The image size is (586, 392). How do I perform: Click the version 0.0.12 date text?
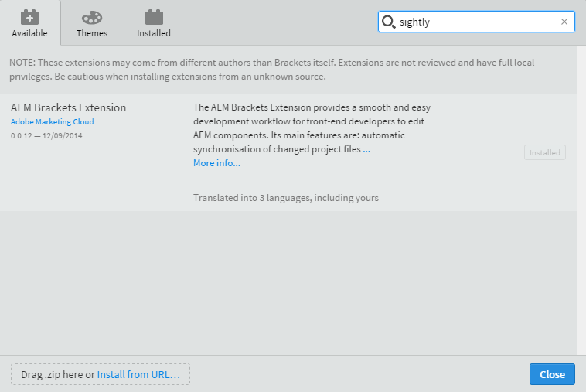(46, 136)
